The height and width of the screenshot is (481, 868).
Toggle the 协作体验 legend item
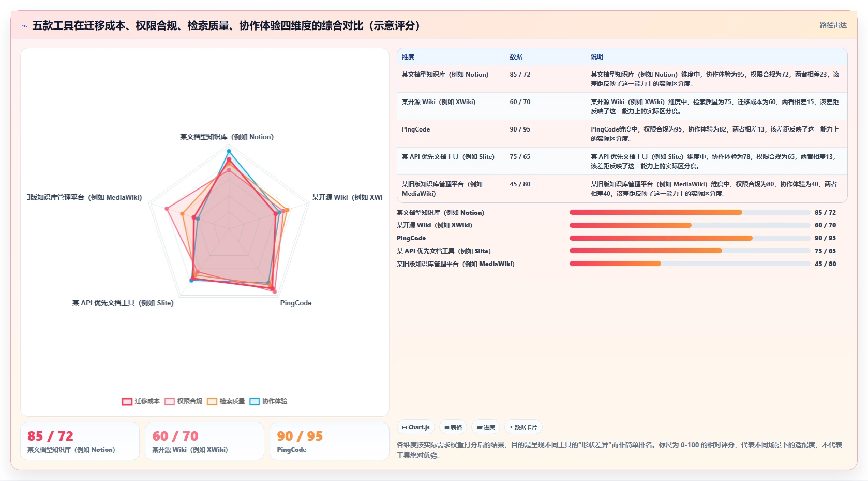pos(268,401)
